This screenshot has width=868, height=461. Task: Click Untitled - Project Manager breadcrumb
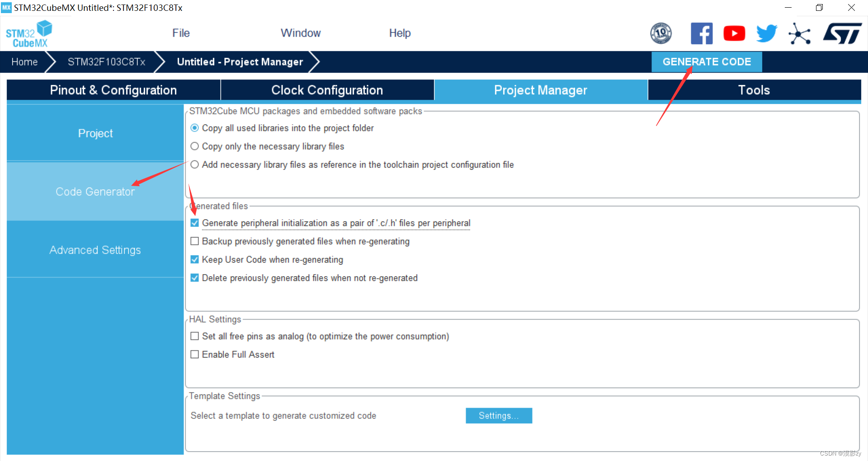(x=240, y=62)
